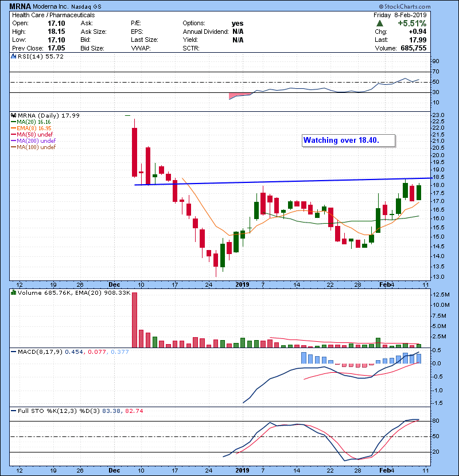Click the Volume: 685,755 value in header
This screenshot has width=459, height=476.
pyautogui.click(x=414, y=48)
